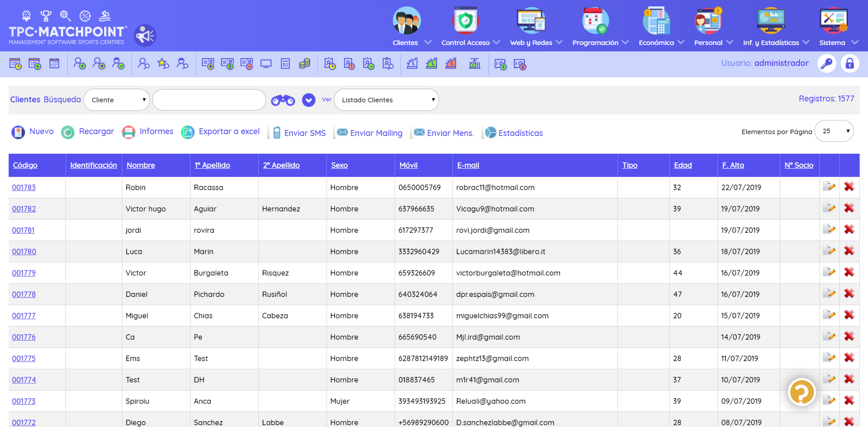Viewport: 868px width, 427px height.
Task: Click the search-client magnifier user icon
Action: 144,64
